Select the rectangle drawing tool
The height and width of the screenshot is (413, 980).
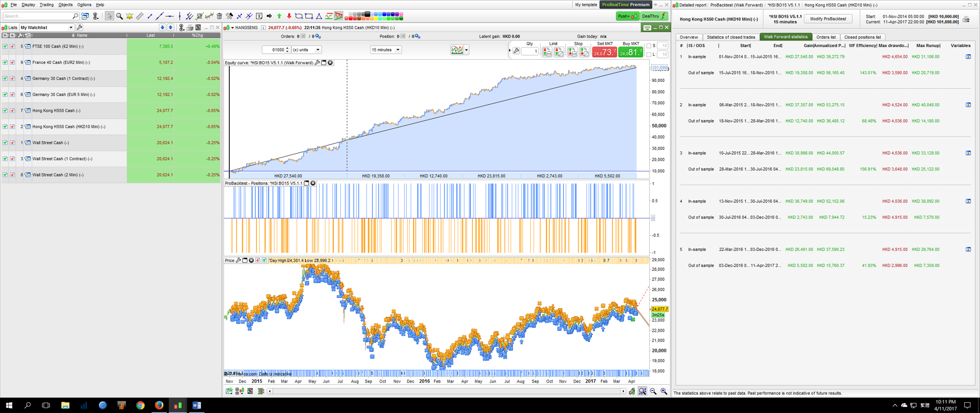pos(309,16)
